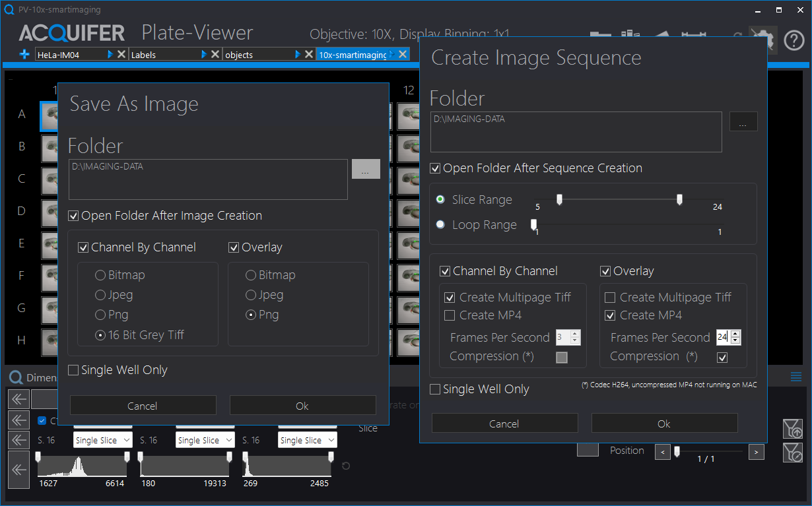The height and width of the screenshot is (506, 812).
Task: Click the bottom large double-arrow collapse icon
Action: tap(18, 470)
